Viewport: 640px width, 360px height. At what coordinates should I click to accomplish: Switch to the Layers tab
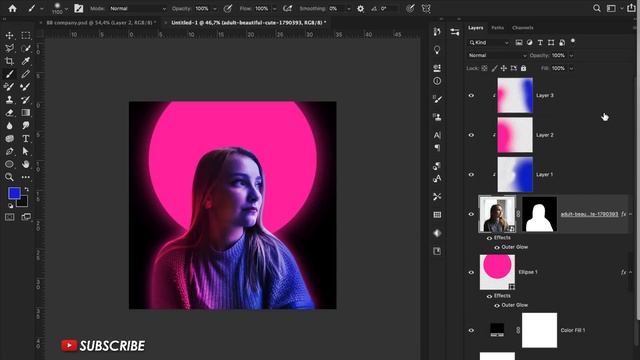[x=476, y=28]
